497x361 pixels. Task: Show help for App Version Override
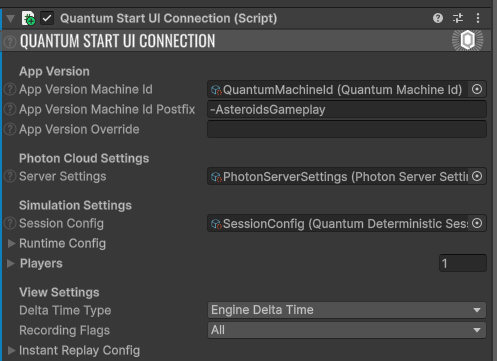(10, 129)
